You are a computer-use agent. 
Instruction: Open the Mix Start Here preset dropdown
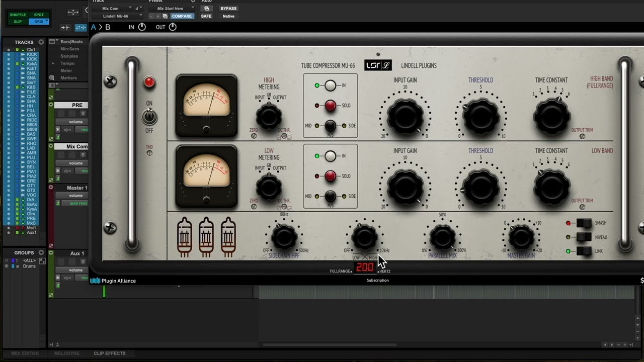coord(173,9)
